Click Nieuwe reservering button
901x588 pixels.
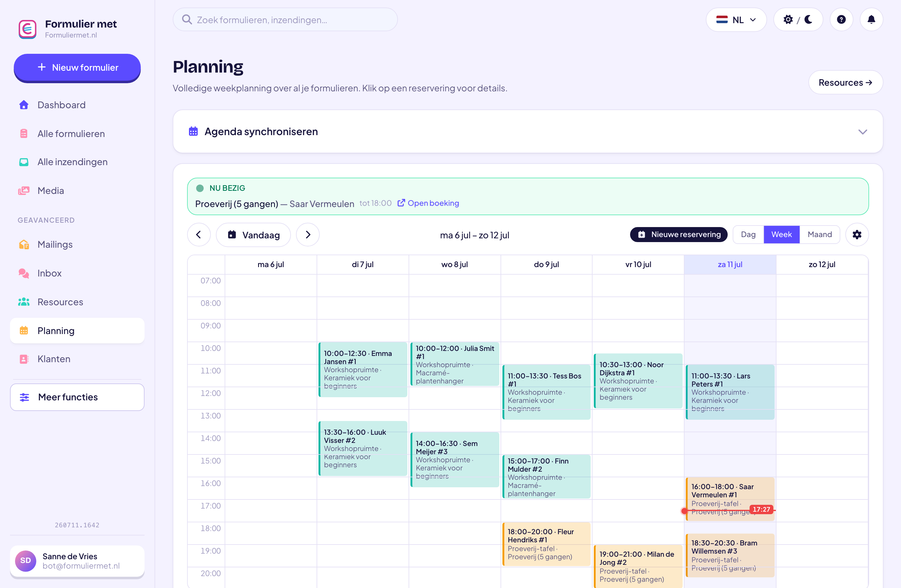(679, 235)
